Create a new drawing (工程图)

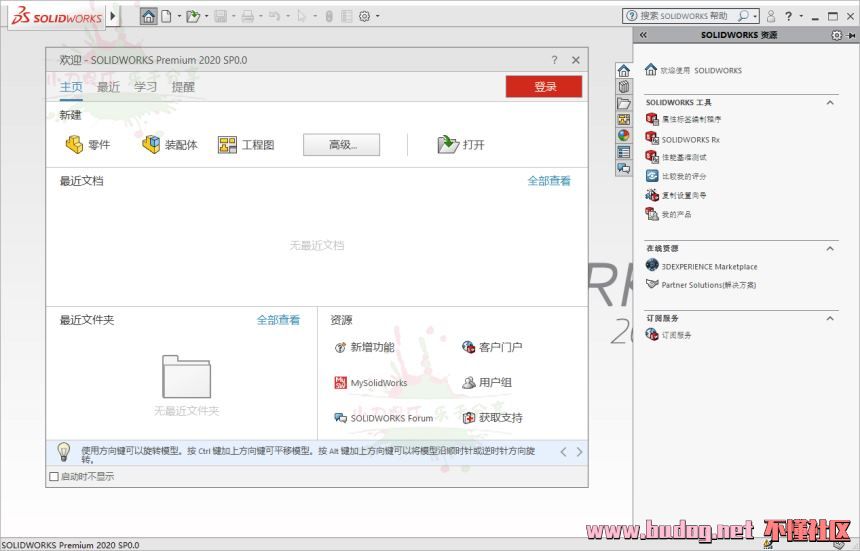pyautogui.click(x=246, y=145)
